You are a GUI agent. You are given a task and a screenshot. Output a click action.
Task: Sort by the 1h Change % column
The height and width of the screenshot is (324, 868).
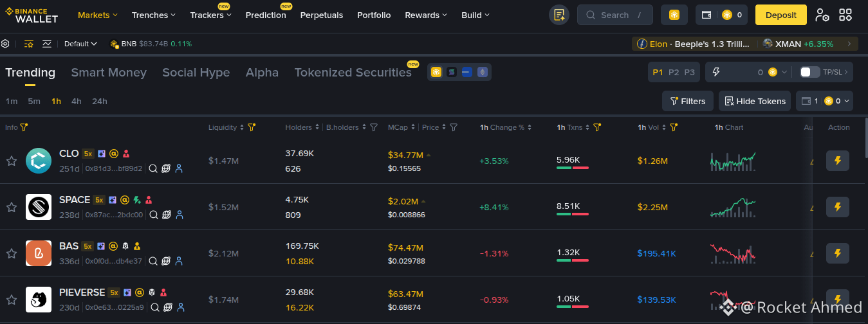tap(506, 127)
